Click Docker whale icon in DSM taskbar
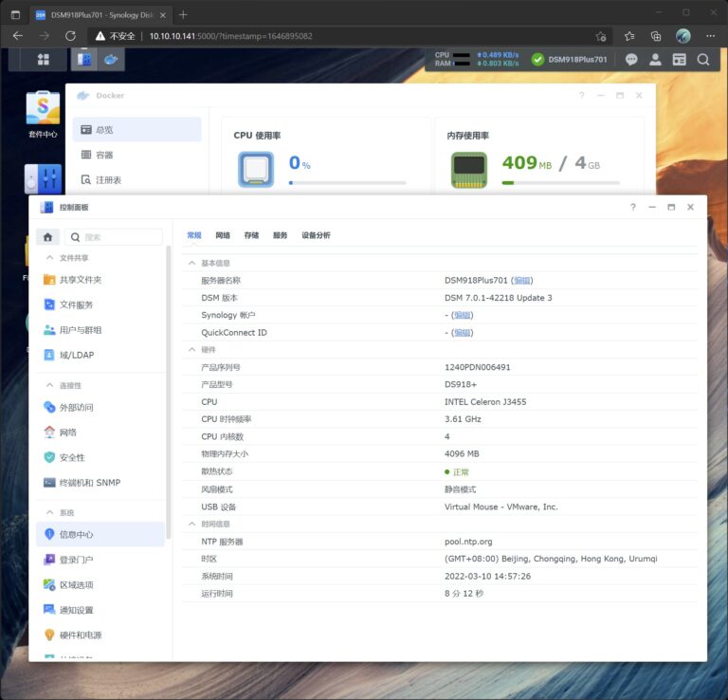Image resolution: width=728 pixels, height=700 pixels. tap(111, 60)
